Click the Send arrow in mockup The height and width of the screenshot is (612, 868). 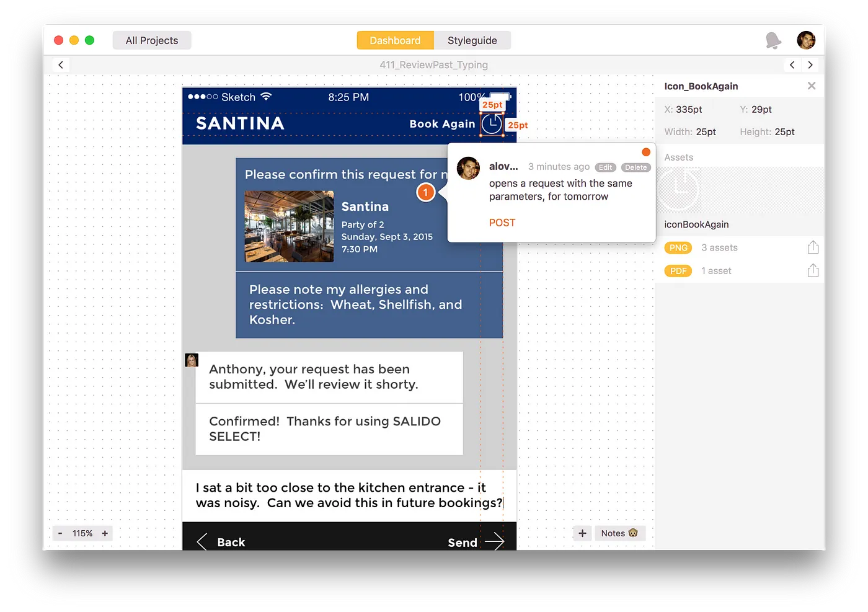point(495,542)
